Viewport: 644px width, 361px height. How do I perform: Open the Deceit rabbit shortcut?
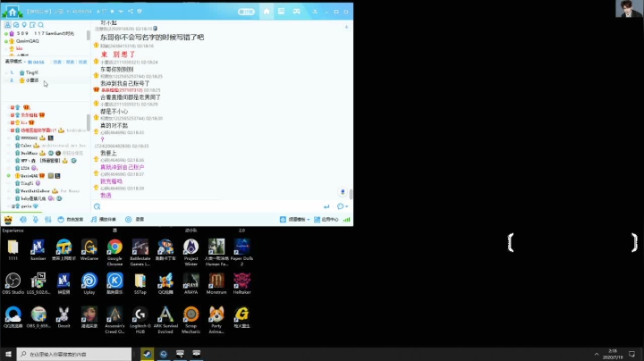pyautogui.click(x=64, y=317)
